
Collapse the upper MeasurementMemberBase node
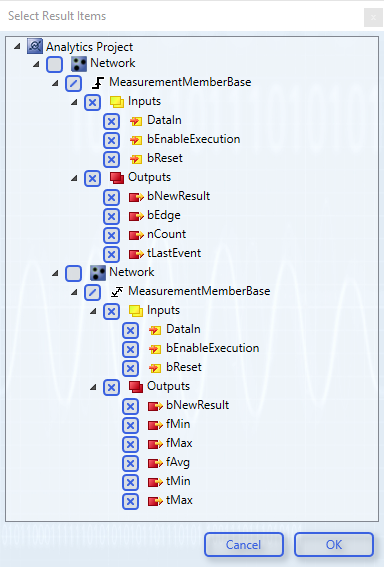pyautogui.click(x=55, y=84)
